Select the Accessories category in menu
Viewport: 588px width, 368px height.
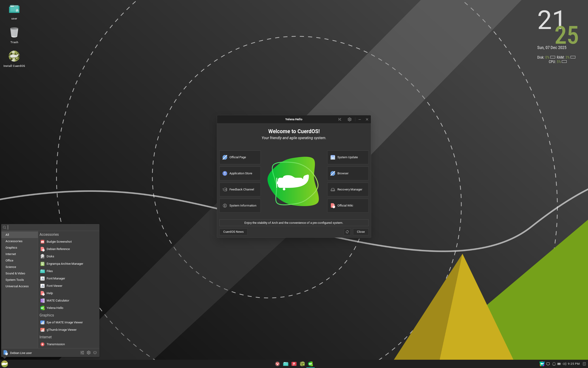20,241
